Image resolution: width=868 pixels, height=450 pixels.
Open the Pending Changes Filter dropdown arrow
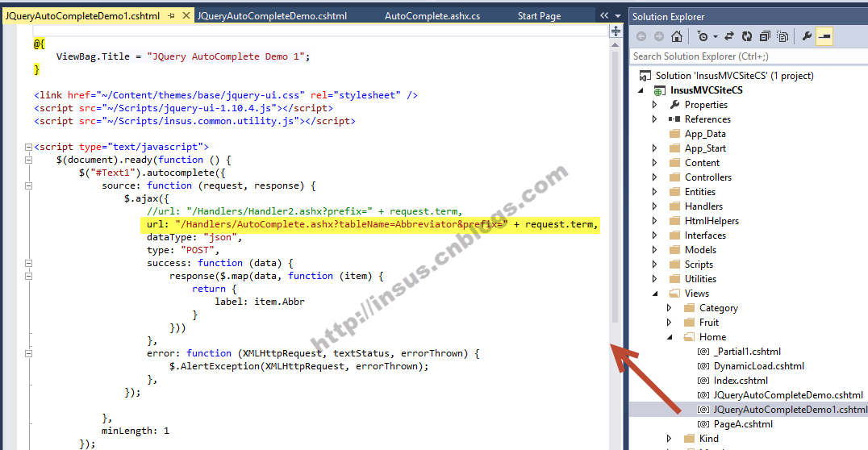(x=716, y=36)
